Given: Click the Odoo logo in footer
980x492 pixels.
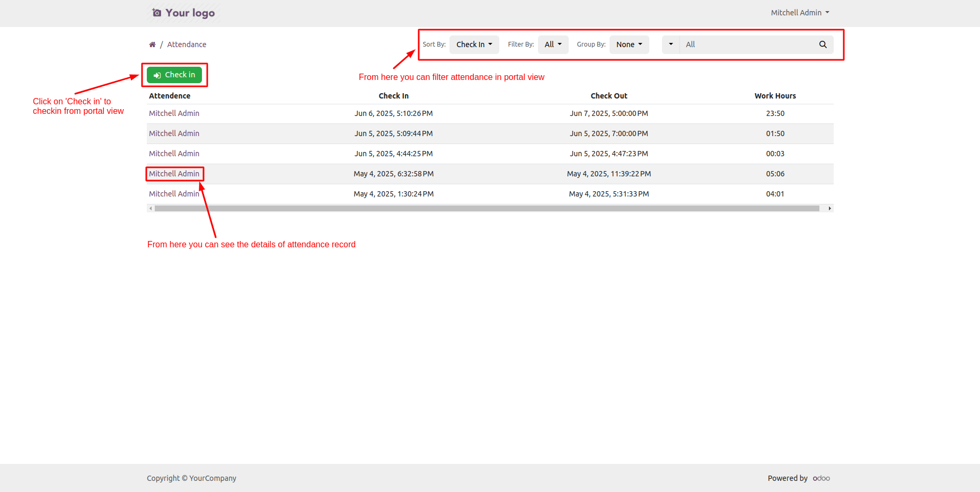Looking at the screenshot, I should pos(821,478).
